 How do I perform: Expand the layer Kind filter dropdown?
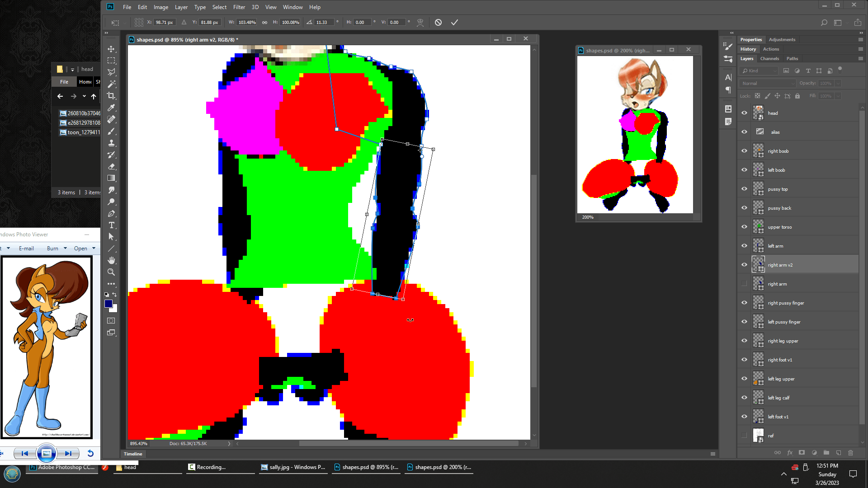click(759, 70)
